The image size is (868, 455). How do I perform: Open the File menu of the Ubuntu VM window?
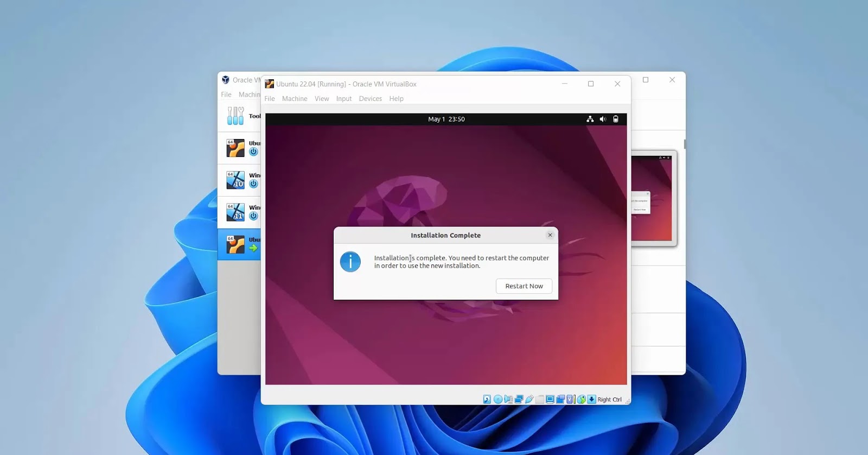tap(270, 99)
